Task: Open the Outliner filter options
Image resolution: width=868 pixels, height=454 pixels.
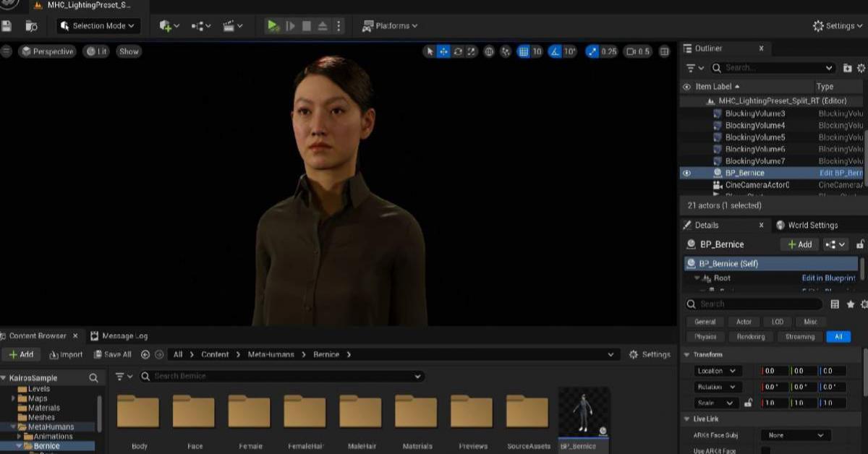Action: click(695, 68)
